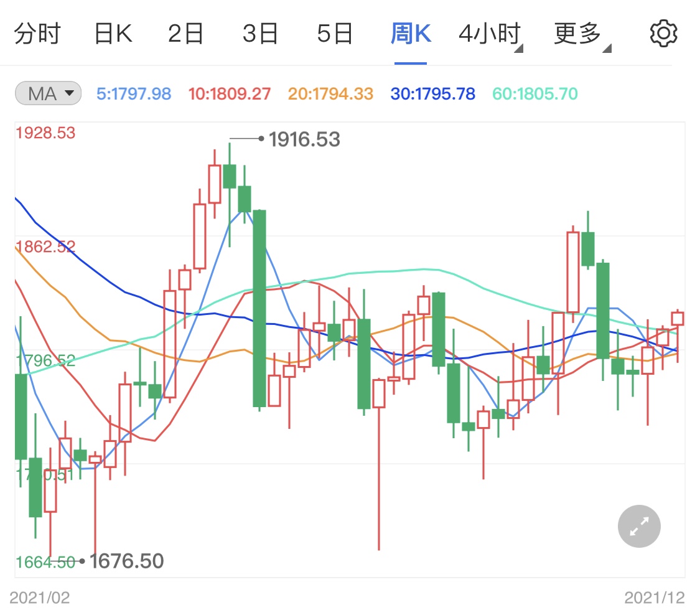Viewport: 700px width, 615px height.
Task: Switch to the 分时 tab
Action: click(x=37, y=34)
